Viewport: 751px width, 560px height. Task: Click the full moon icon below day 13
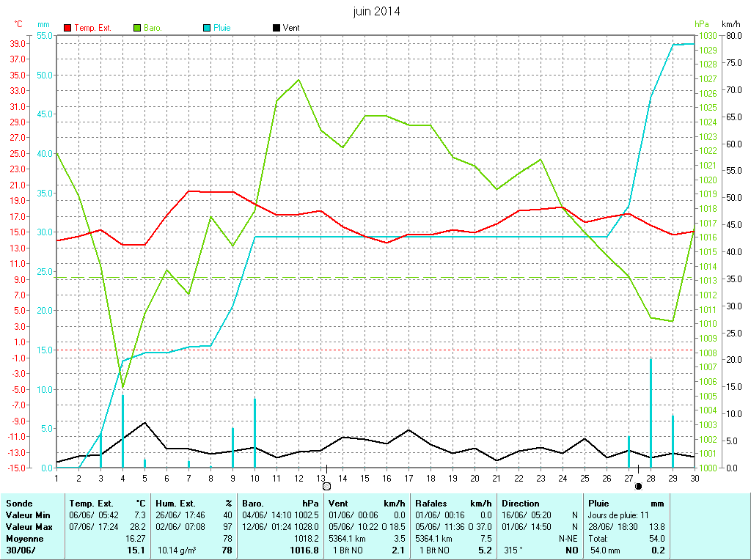pos(327,485)
